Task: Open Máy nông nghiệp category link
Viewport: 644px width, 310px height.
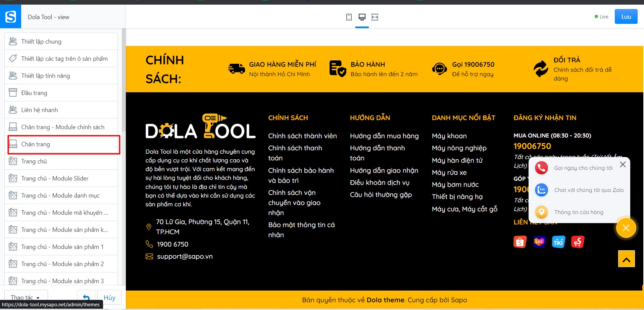Action: (x=459, y=148)
